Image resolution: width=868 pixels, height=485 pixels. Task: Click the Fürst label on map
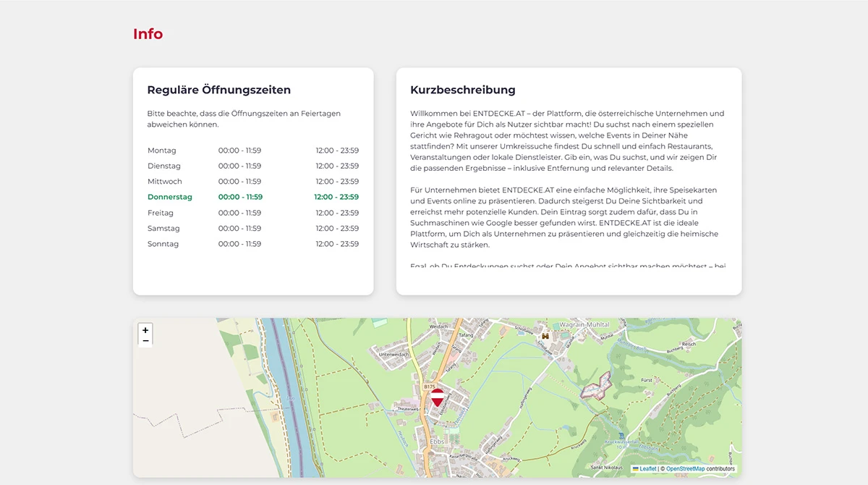pyautogui.click(x=647, y=379)
